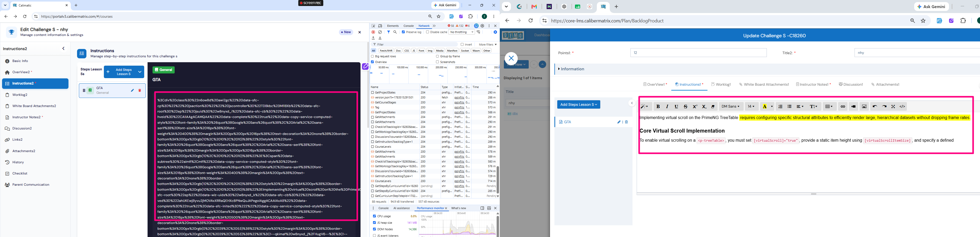Open the White Board Attachments1 tab
The width and height of the screenshot is (980, 237).
tap(764, 84)
